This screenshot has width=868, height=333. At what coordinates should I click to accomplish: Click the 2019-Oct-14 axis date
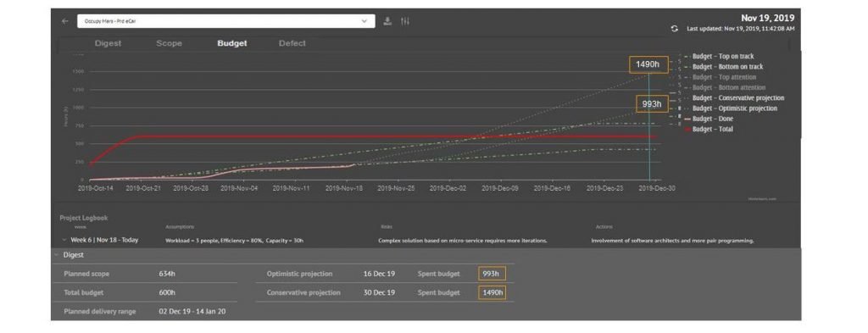click(96, 189)
